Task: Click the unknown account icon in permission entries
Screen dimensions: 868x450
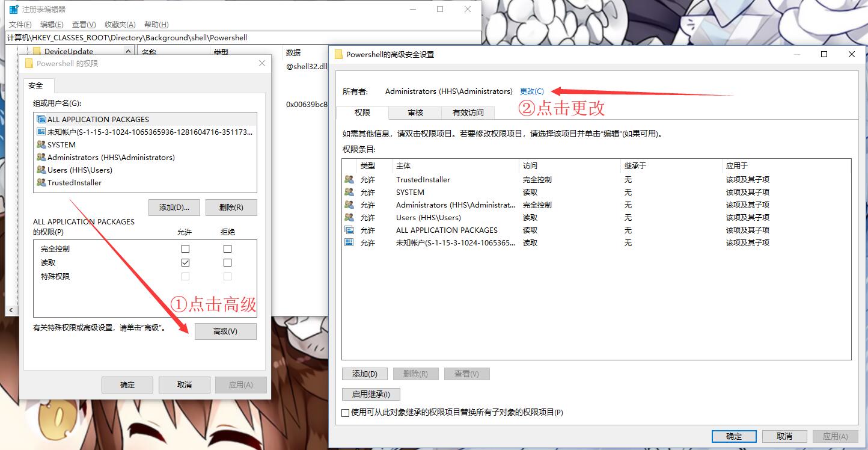Action: pos(349,242)
